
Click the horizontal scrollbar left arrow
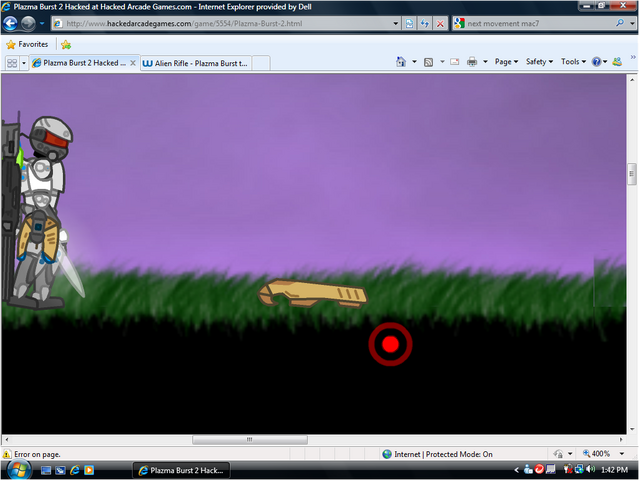click(x=7, y=440)
